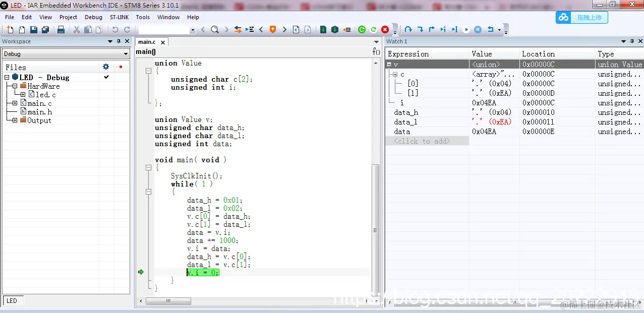Expand the Output folder node

pyautogui.click(x=15, y=120)
